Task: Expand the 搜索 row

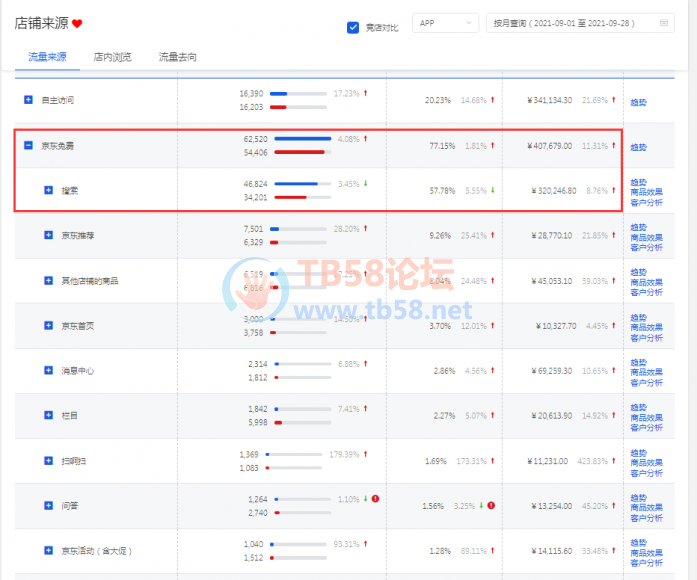Action: (48, 190)
